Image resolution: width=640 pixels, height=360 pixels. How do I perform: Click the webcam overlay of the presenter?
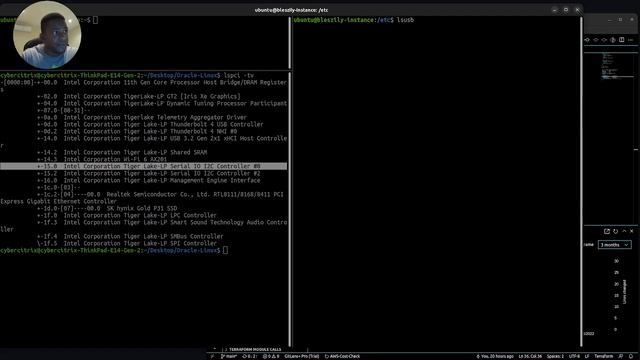47,35
